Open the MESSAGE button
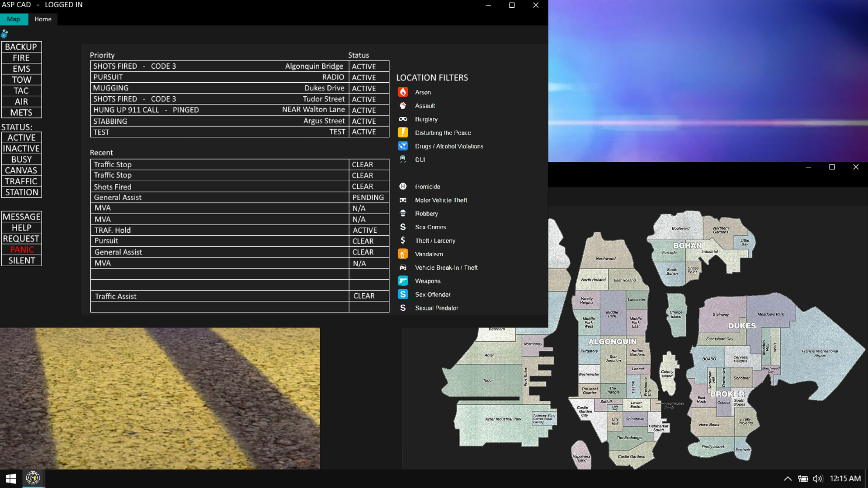The height and width of the screenshot is (488, 868). (21, 217)
